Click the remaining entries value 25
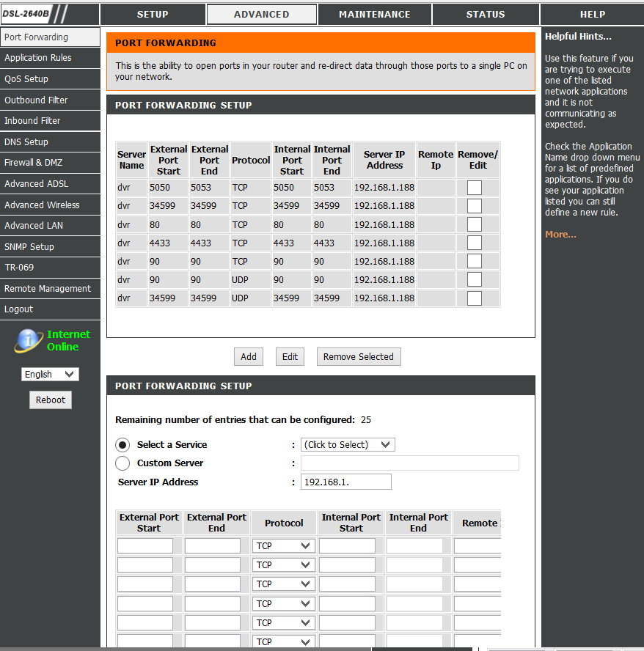The width and height of the screenshot is (644, 651). [x=366, y=420]
